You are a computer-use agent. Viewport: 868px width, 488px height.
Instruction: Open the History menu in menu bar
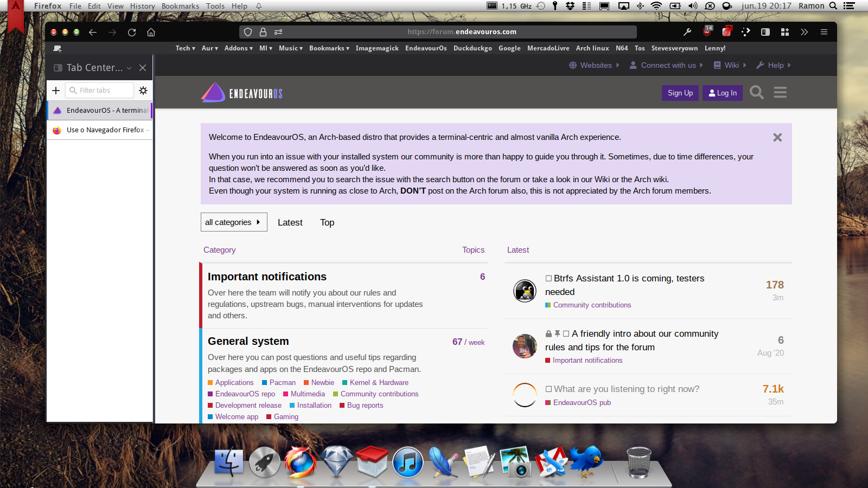click(143, 6)
